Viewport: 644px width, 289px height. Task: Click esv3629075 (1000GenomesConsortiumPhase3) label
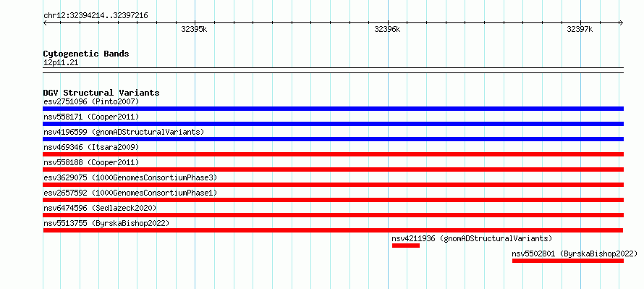pos(130,177)
